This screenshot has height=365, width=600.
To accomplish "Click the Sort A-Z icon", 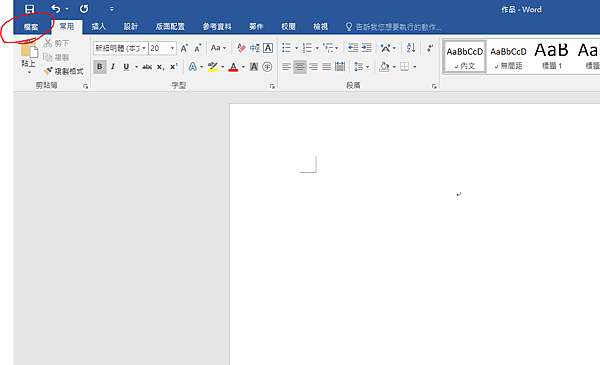I will coord(411,48).
